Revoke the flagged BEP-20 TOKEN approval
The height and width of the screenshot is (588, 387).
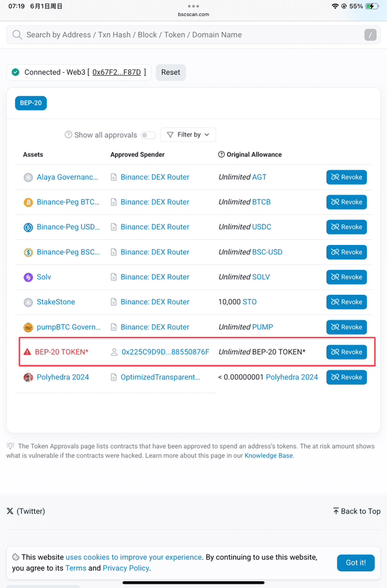347,352
